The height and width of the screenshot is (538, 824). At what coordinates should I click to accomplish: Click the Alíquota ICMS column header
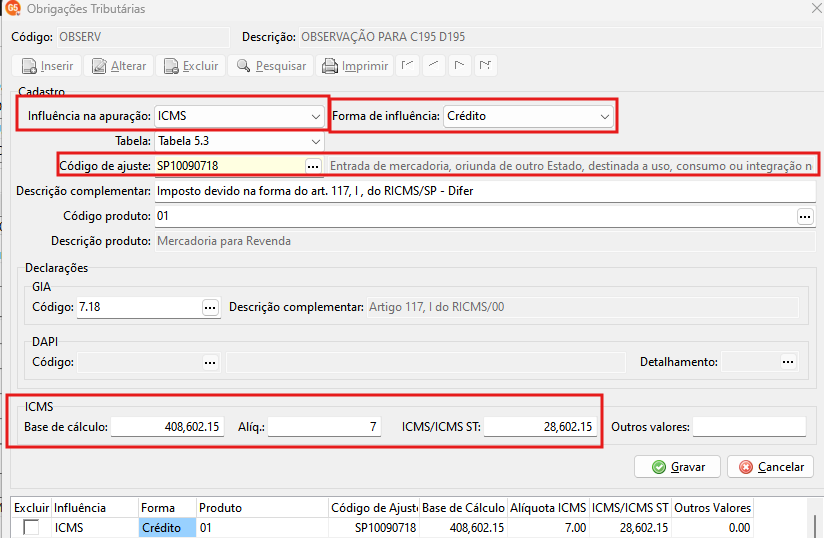pyautogui.click(x=548, y=508)
